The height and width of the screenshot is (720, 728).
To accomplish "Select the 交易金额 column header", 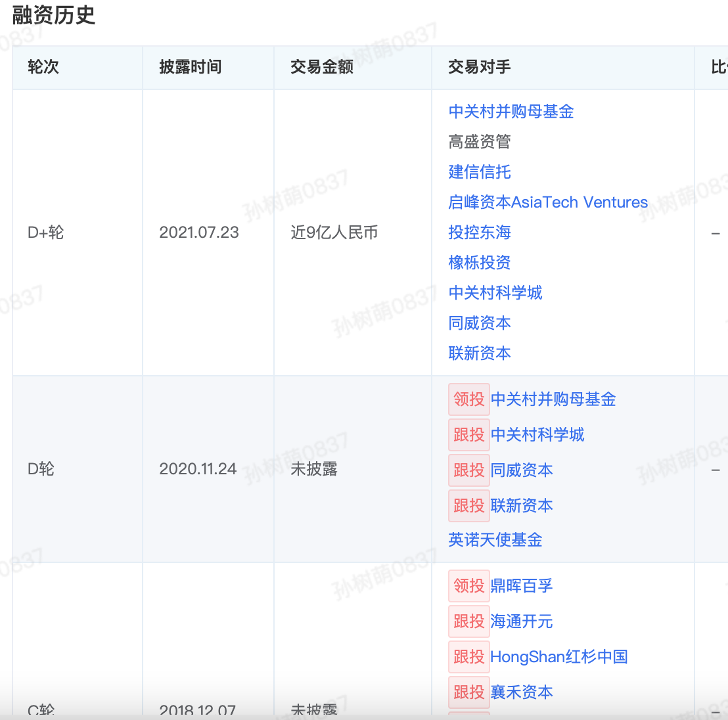I will tap(322, 67).
